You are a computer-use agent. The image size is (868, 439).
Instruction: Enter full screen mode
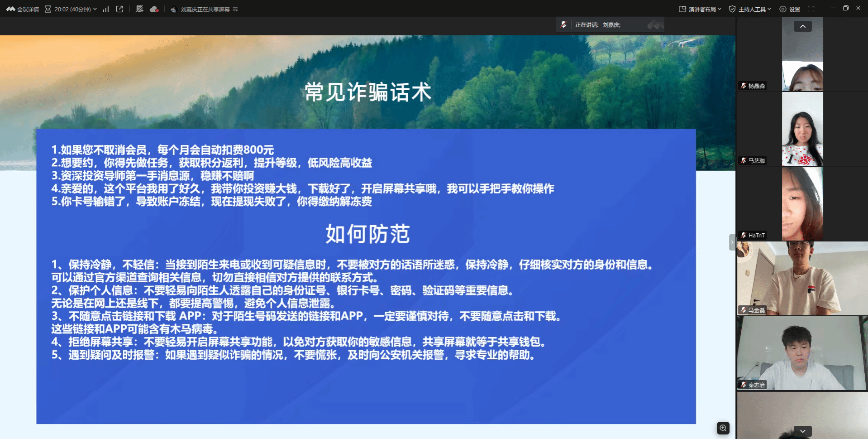(811, 9)
